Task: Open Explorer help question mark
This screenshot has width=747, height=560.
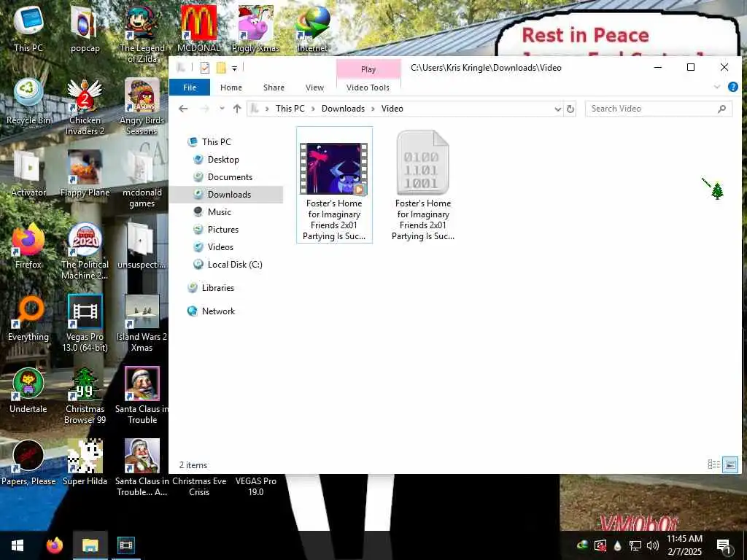Action: 732,87
